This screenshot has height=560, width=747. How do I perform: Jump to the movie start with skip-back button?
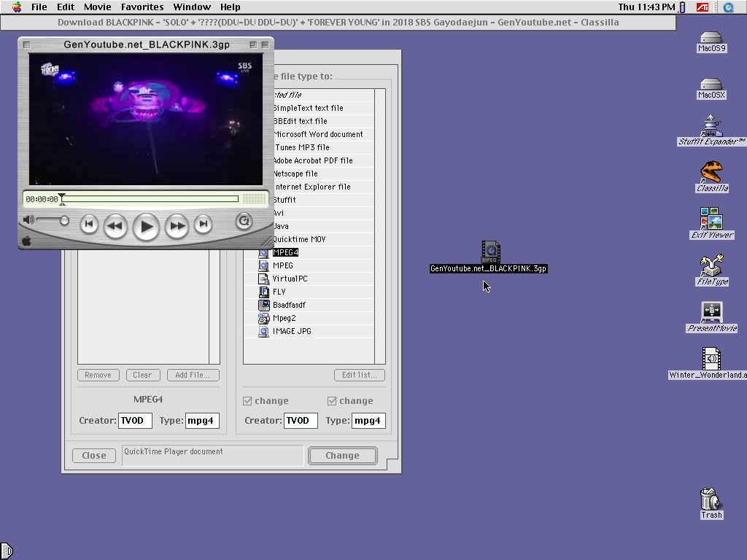pyautogui.click(x=89, y=225)
